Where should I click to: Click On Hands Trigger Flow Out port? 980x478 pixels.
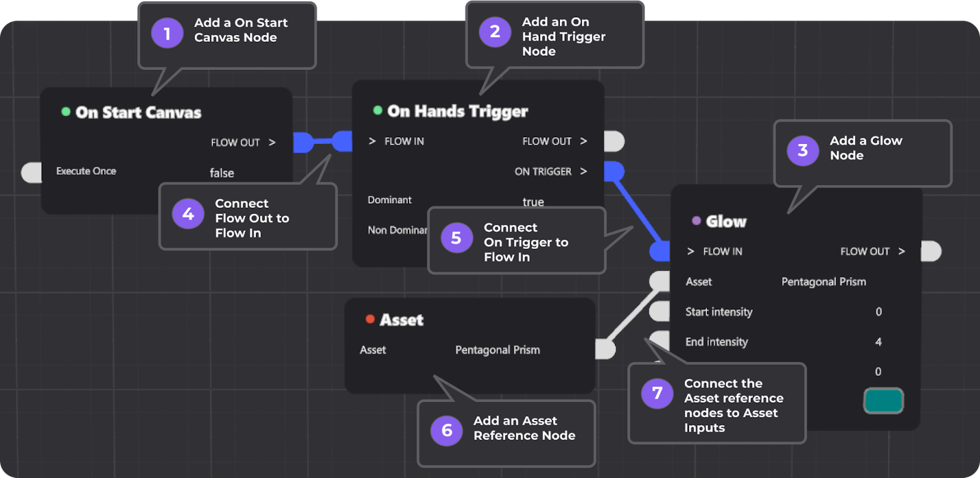coord(614,142)
